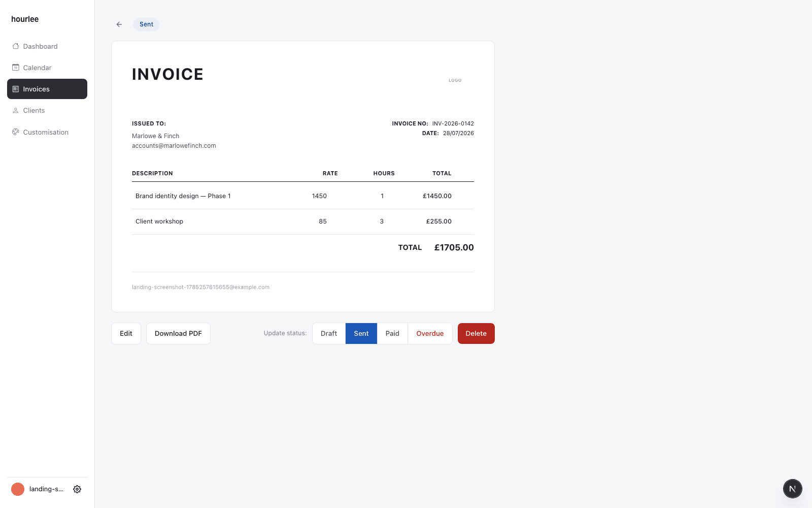
Task: Click the hourlee brand name
Action: click(25, 19)
